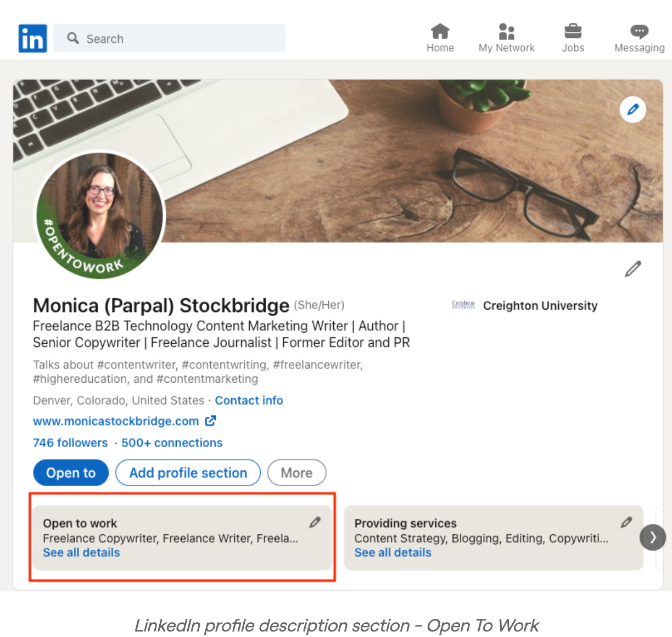Click the "746 followers" link
The width and height of the screenshot is (672, 637).
(x=70, y=443)
